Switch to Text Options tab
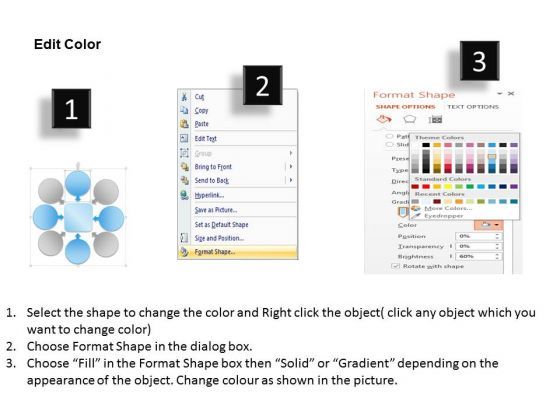The image size is (560, 420). pos(473,106)
